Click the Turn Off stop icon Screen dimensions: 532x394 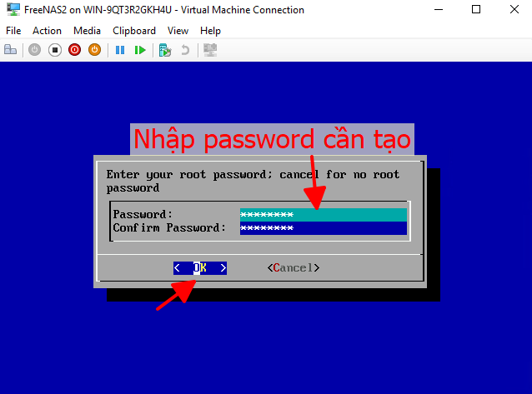coord(55,50)
